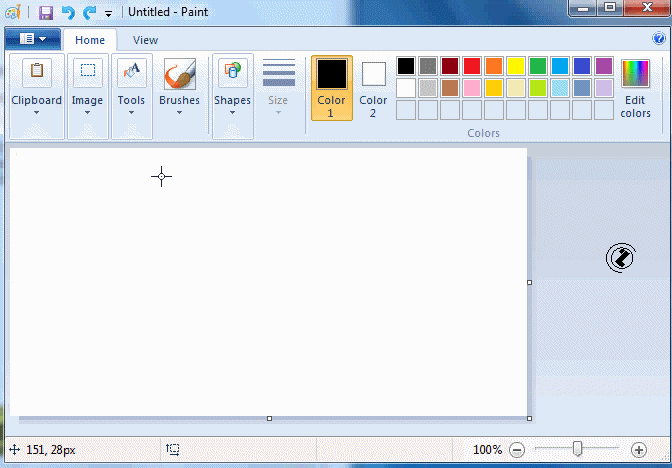Screen dimensions: 672x468
Task: Select Color 1 black swatch button
Action: pos(331,87)
